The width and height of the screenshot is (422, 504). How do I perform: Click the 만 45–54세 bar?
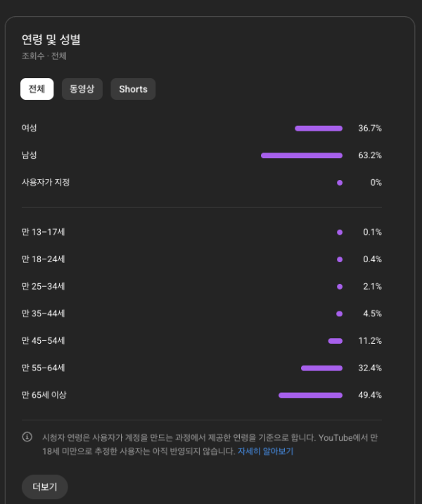[x=335, y=341]
